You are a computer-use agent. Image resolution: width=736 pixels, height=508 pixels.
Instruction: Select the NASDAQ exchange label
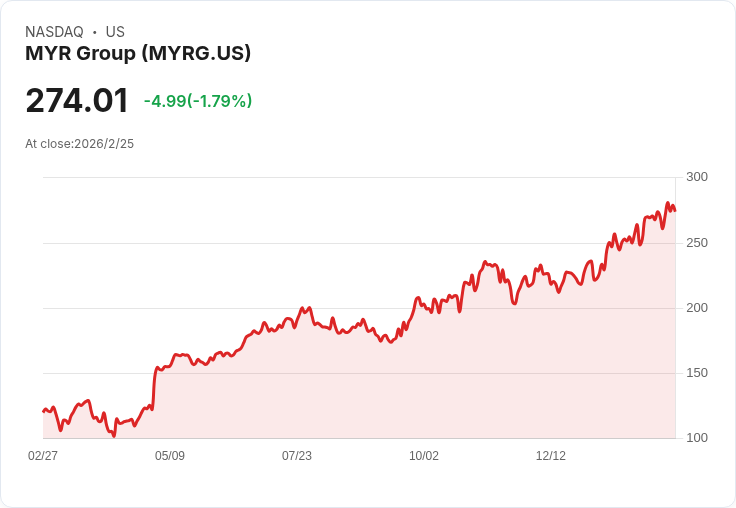point(54,32)
